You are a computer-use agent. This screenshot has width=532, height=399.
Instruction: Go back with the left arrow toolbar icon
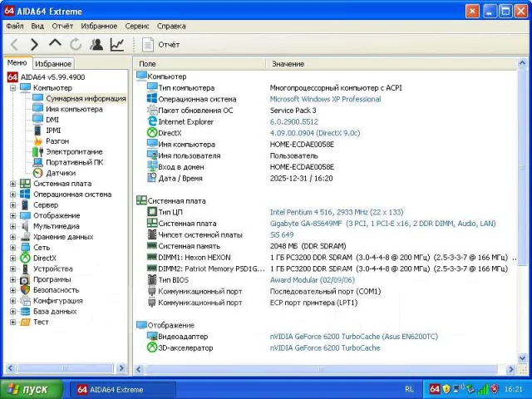click(x=14, y=44)
